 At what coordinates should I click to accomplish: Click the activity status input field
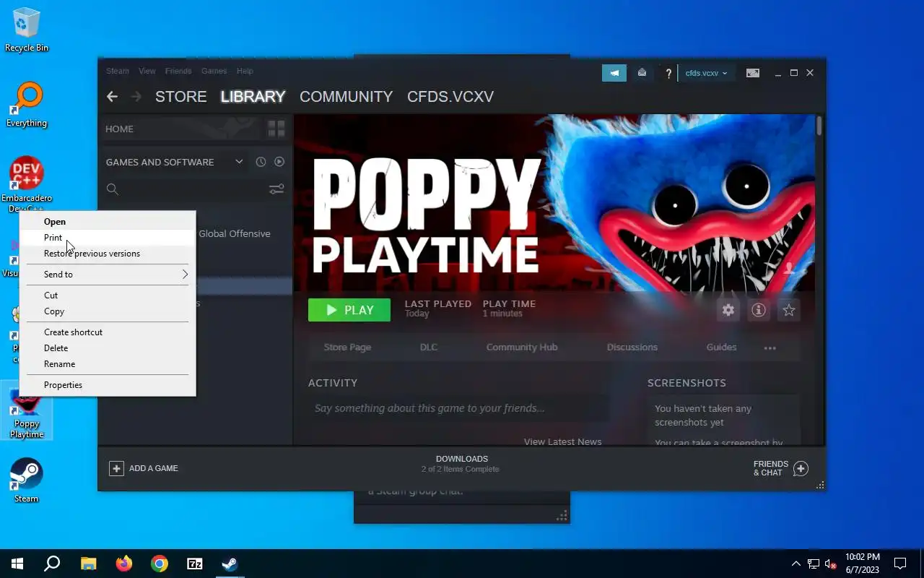(458, 408)
